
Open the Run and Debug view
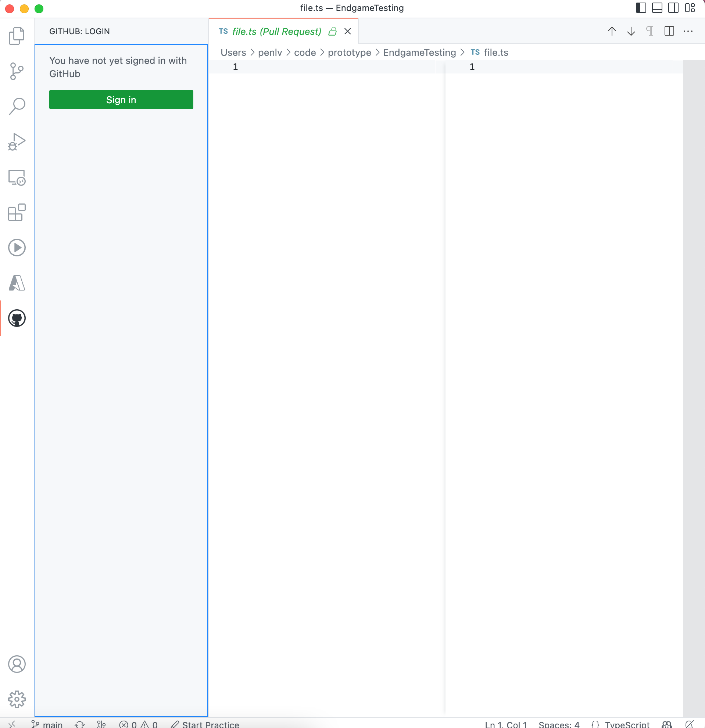click(x=17, y=142)
